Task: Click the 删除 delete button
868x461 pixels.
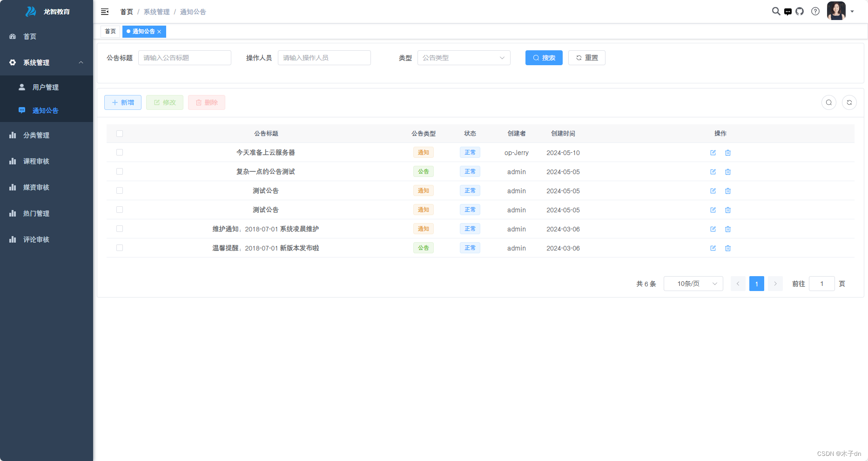Action: click(207, 102)
